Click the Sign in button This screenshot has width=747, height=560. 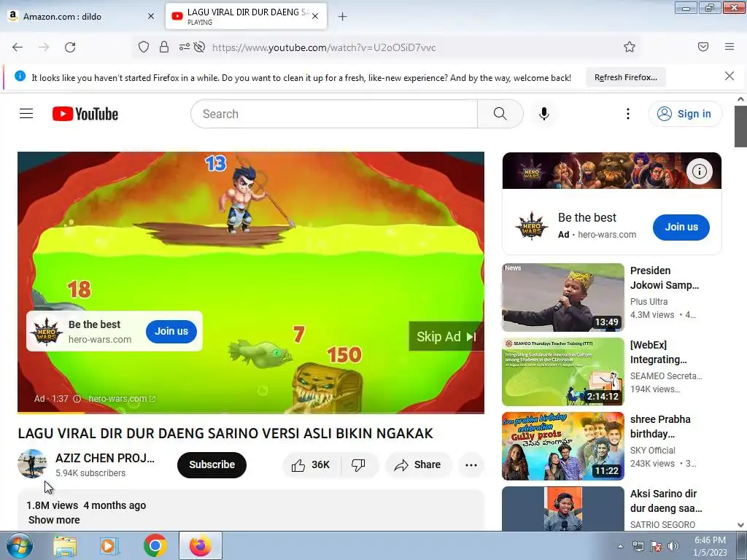[x=685, y=114]
